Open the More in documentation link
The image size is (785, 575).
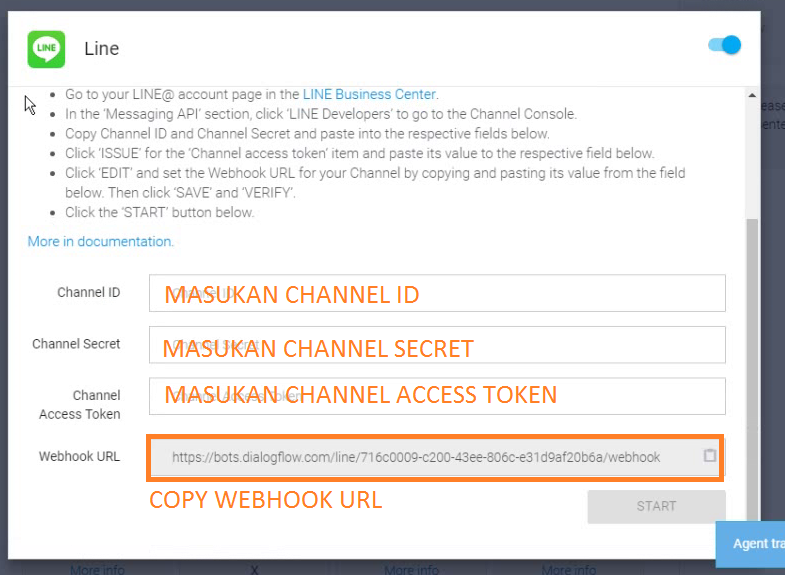click(100, 242)
